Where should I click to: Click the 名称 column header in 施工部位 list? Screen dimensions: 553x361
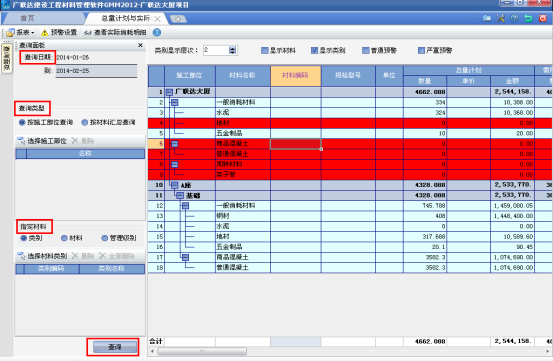coord(85,153)
